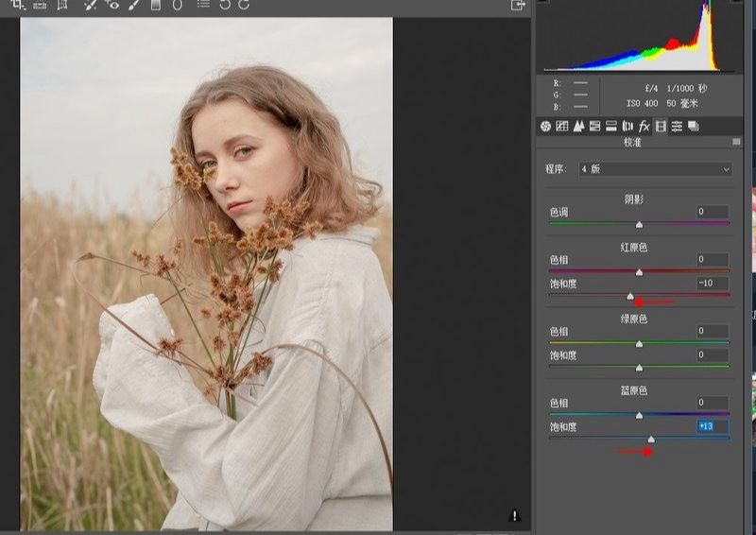Click the 红原色 色相 slider handle

click(x=640, y=272)
